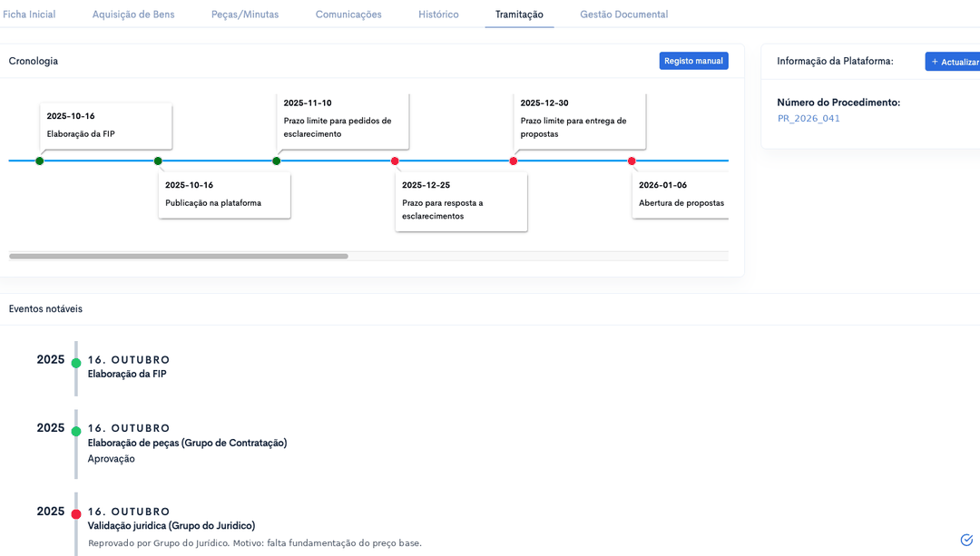Select the Prazo limite para pedidos de esclarecimento card

343,122
